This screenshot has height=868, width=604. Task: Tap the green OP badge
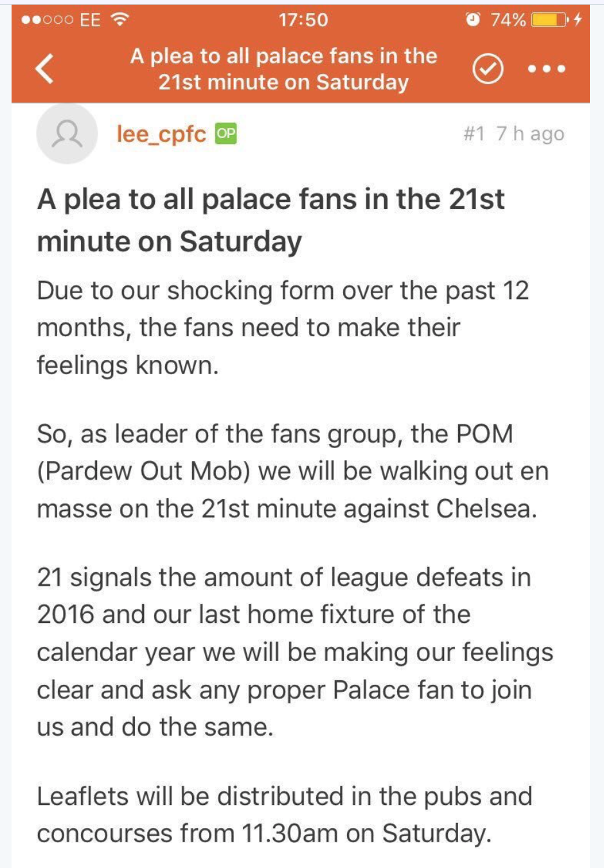(226, 133)
